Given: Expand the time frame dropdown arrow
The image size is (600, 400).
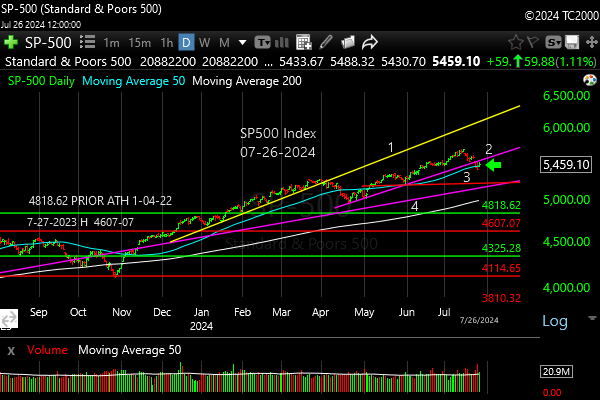Looking at the screenshot, I should point(242,42).
